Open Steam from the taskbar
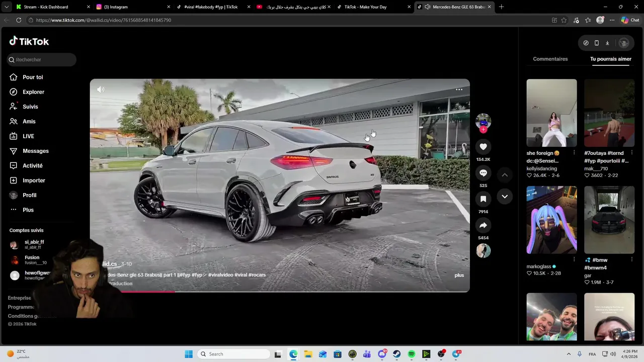This screenshot has height=362, width=644. 397,354
